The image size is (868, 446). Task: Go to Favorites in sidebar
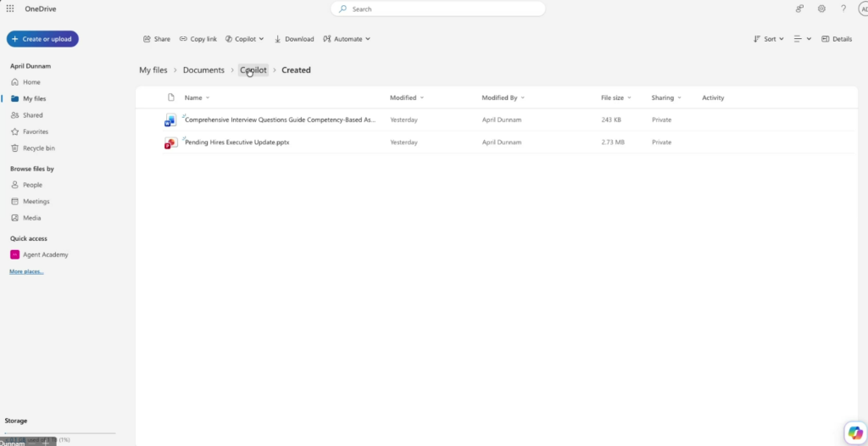coord(35,131)
